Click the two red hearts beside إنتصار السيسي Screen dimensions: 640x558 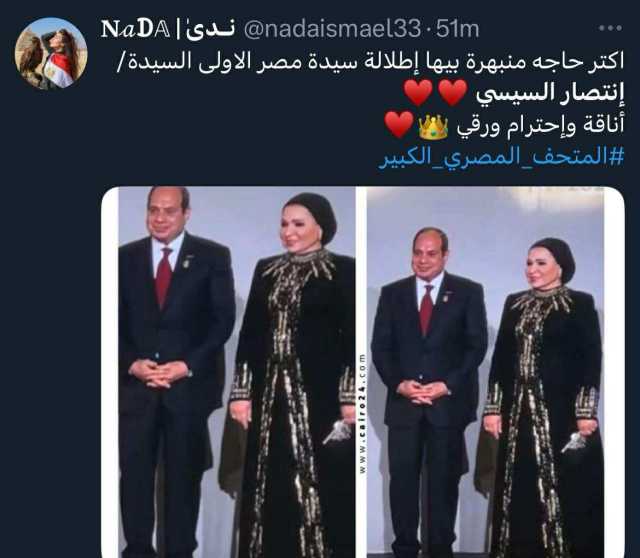coord(435,93)
